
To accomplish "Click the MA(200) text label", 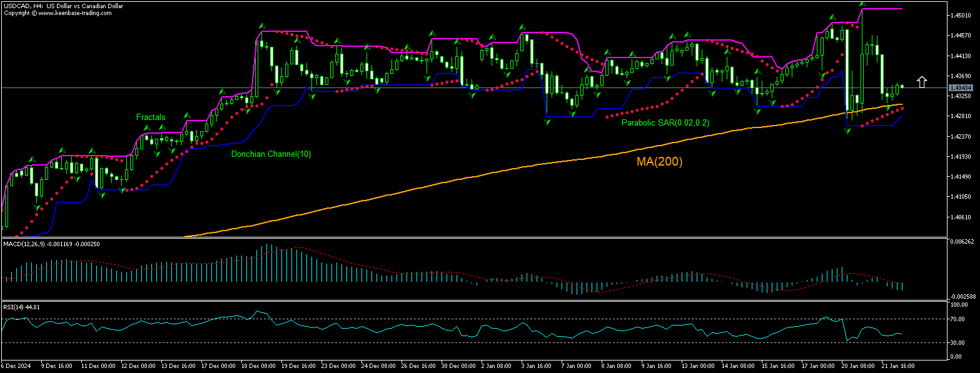I will click(x=659, y=161).
